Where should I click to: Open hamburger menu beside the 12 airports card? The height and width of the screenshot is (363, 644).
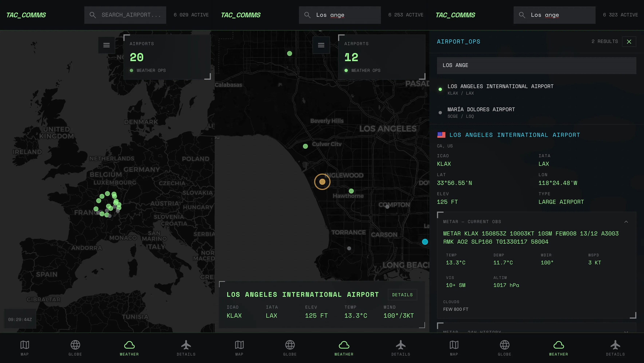click(x=321, y=45)
